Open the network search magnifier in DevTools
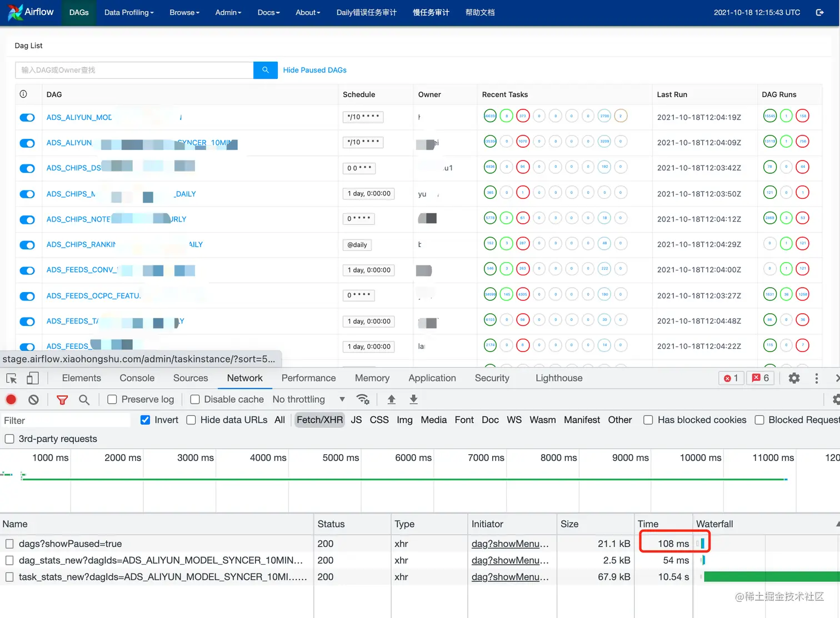The height and width of the screenshot is (618, 840). coord(84,399)
